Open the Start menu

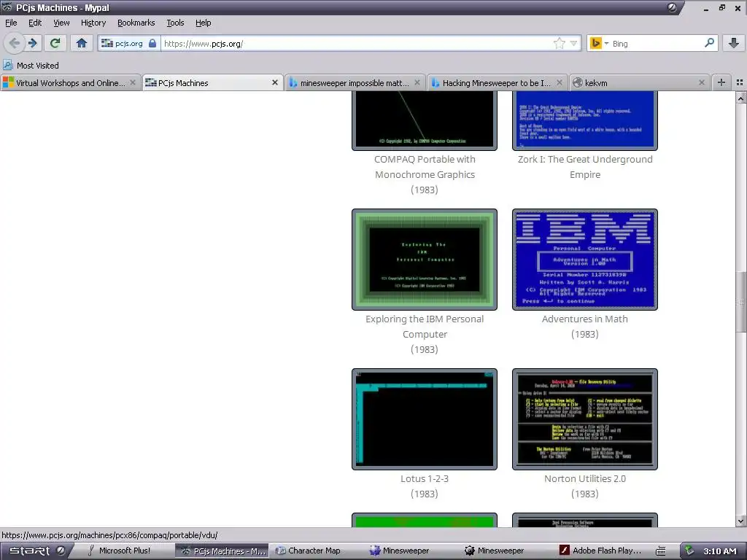[29, 551]
